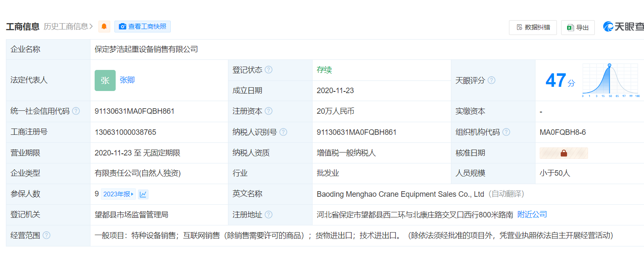Click the locked 核准日期 value
This screenshot has width=644, height=265.
tap(564, 153)
